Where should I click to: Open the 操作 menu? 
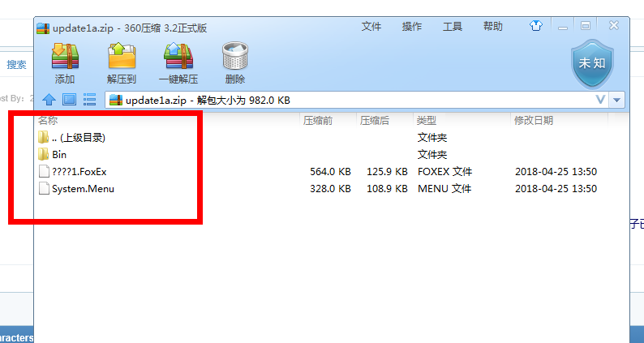411,27
